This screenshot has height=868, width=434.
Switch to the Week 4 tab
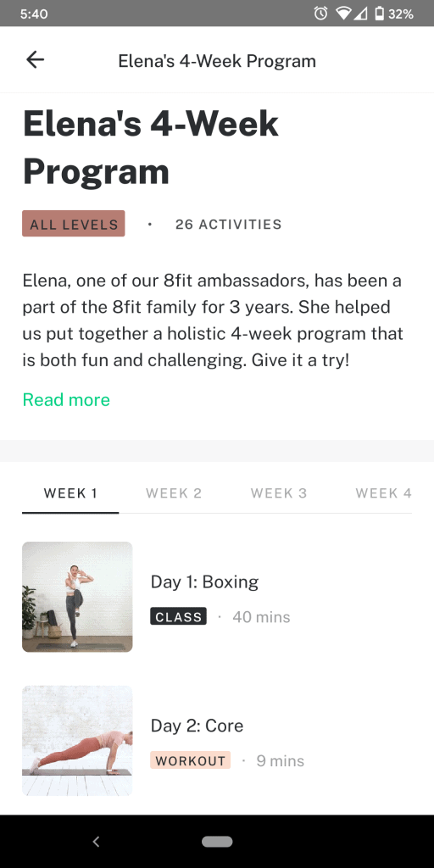pos(384,493)
